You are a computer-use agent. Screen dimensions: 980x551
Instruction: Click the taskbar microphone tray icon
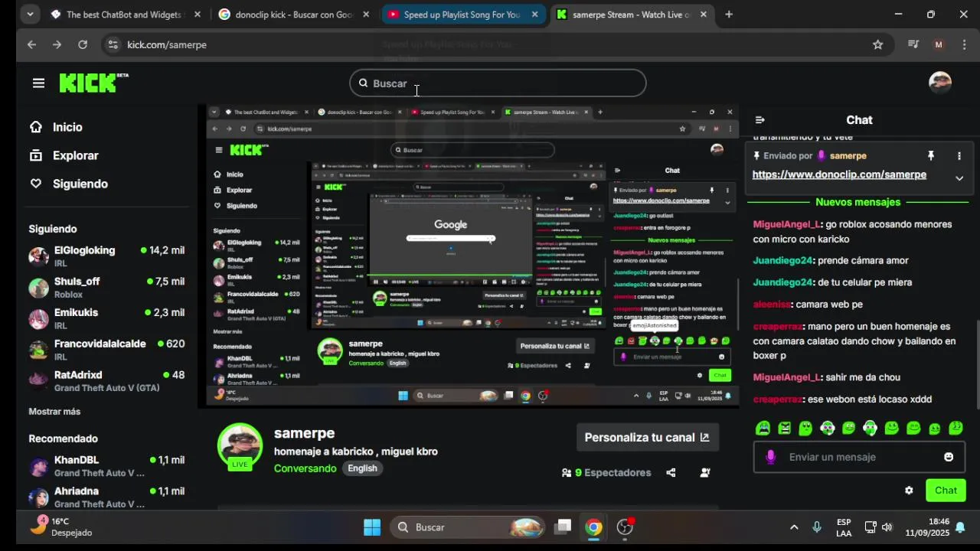[x=817, y=527]
